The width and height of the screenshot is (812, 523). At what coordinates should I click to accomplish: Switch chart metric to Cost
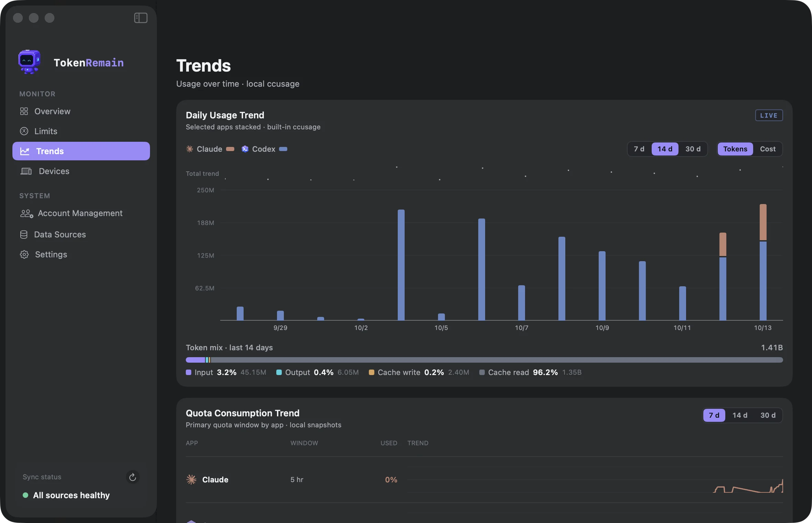768,149
